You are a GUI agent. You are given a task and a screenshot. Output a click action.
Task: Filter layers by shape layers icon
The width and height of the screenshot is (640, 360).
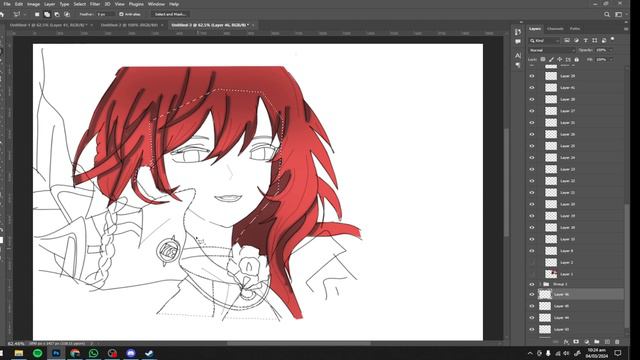coord(595,40)
